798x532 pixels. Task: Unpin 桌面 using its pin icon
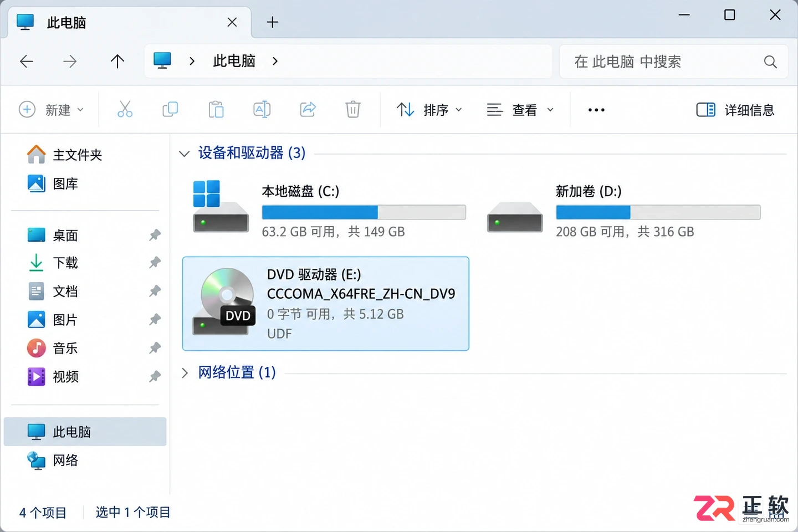point(155,236)
